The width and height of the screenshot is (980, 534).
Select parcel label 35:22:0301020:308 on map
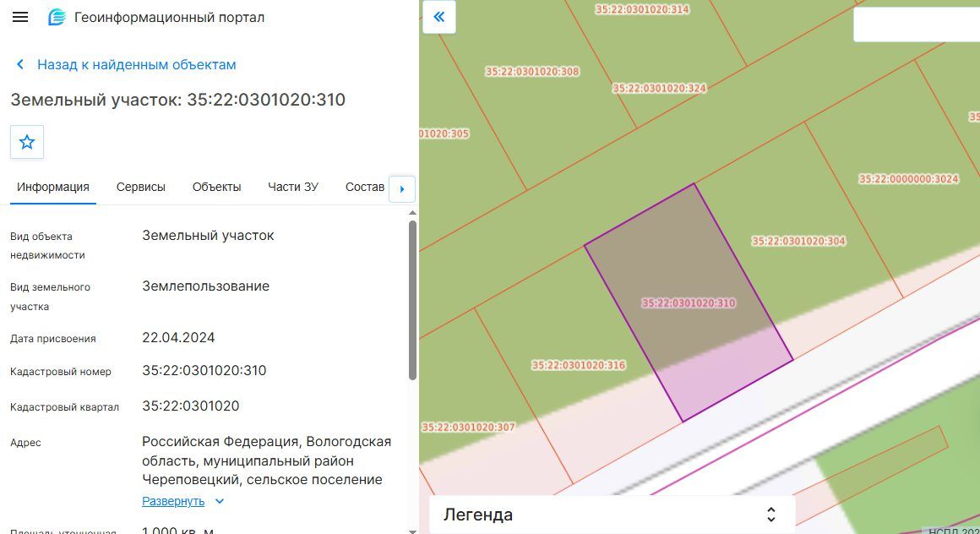pos(532,71)
